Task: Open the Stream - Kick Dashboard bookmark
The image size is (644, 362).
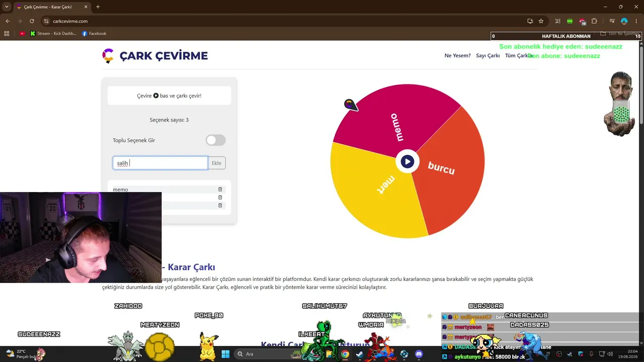Action: tap(53, 34)
